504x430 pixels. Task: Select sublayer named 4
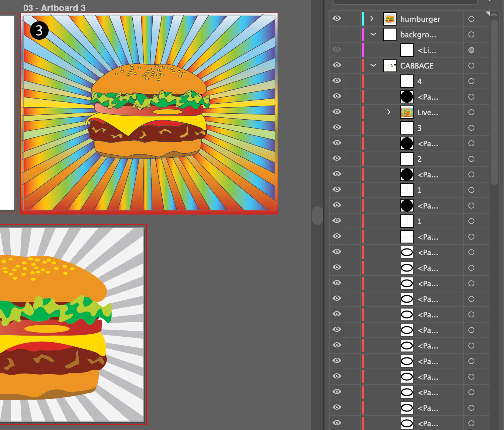420,81
